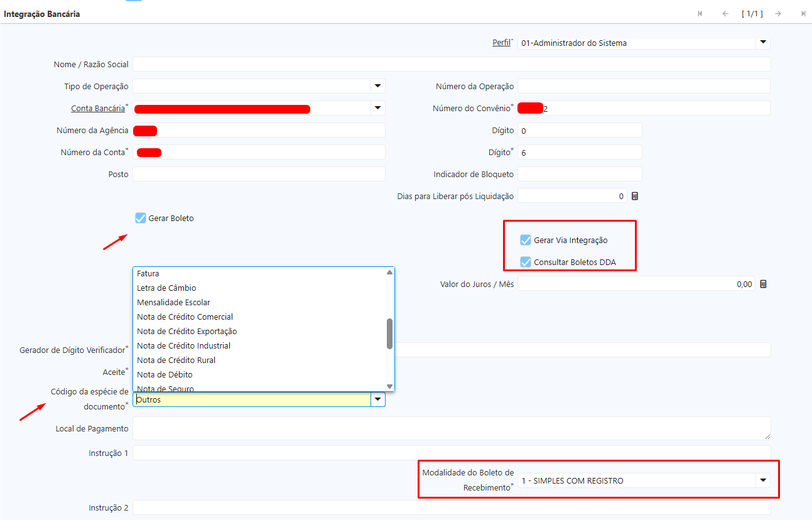Click the Nome / Razão Social field
This screenshot has height=520, width=812.
(x=451, y=64)
